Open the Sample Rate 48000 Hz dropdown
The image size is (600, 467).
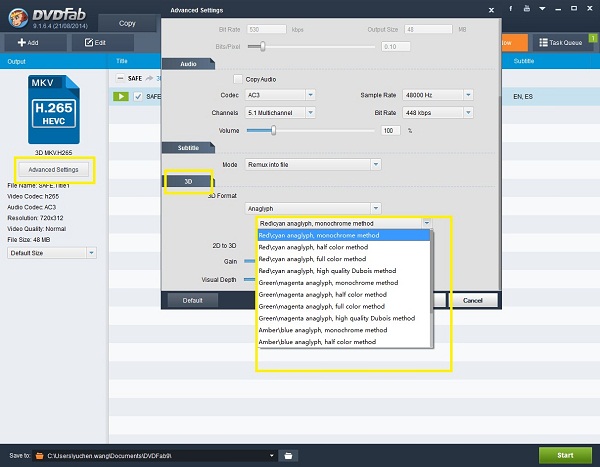click(438, 95)
